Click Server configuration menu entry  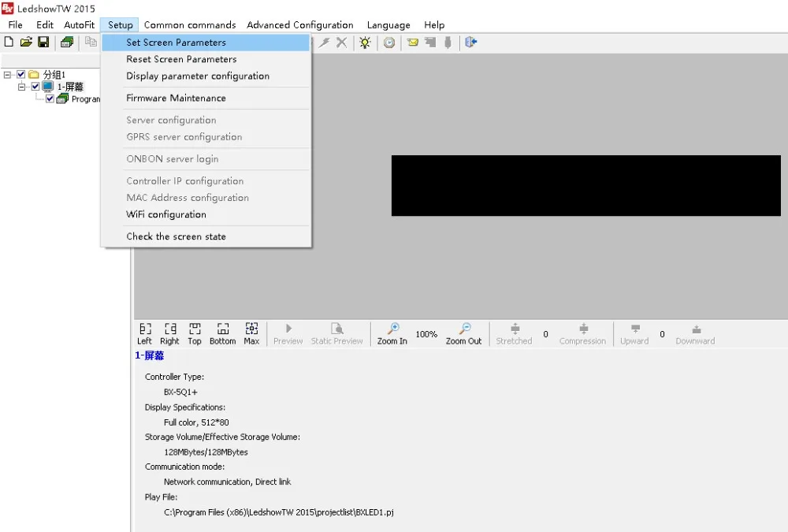pyautogui.click(x=206, y=120)
